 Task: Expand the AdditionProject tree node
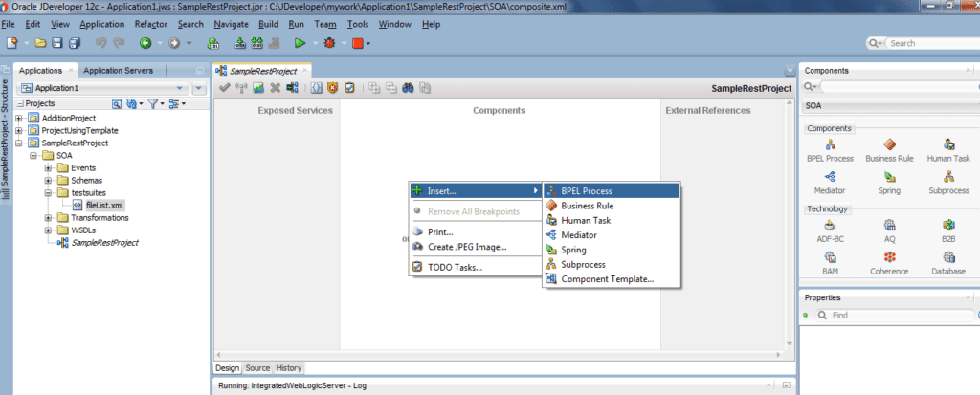tap(19, 119)
